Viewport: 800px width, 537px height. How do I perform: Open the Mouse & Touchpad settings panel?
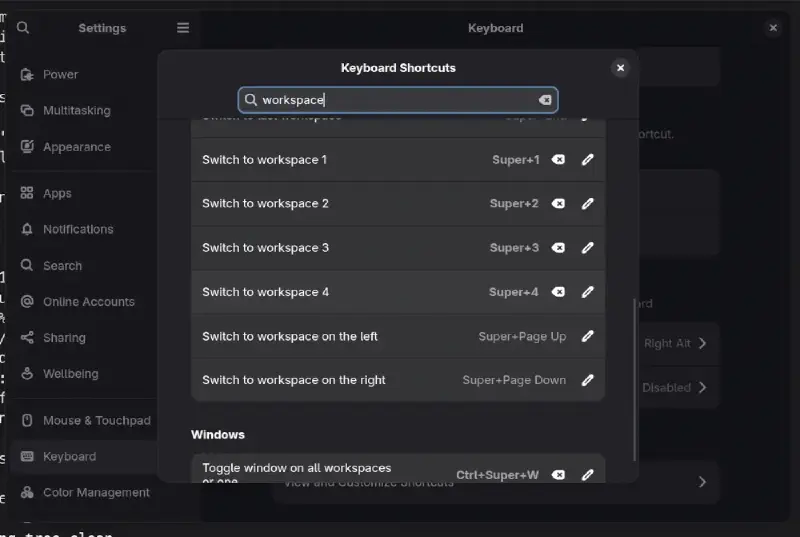[84, 420]
